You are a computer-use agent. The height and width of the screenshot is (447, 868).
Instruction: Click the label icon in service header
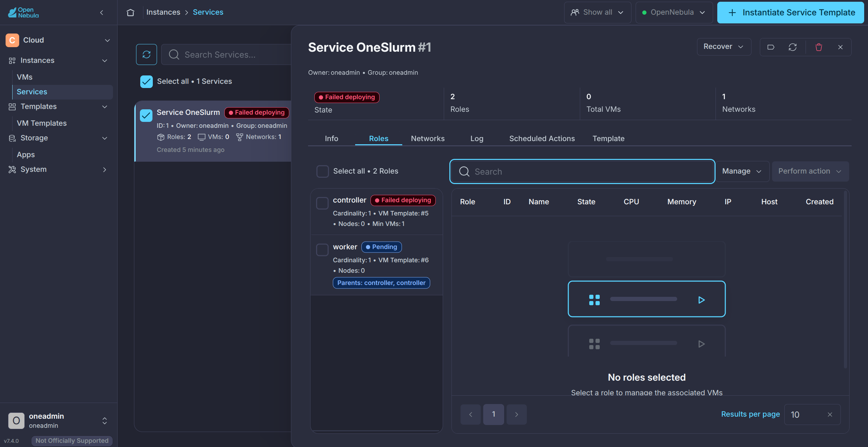pyautogui.click(x=771, y=47)
